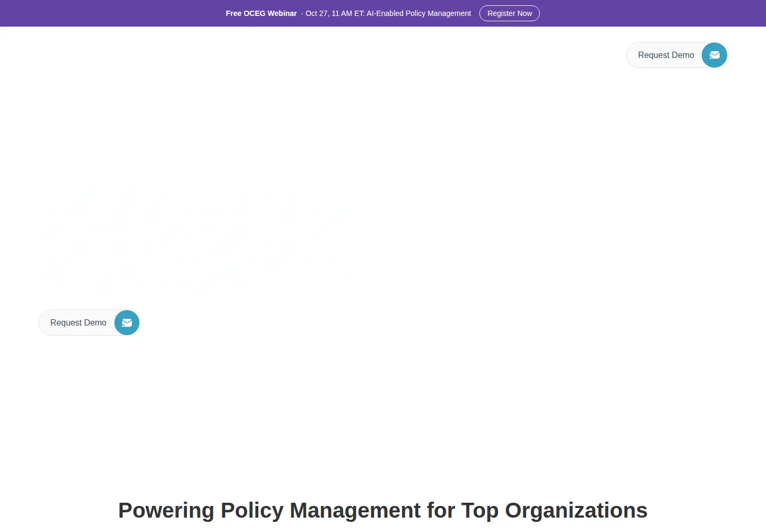Select the 'Free OCEG Webinar' banner text
The width and height of the screenshot is (766, 532).
261,13
